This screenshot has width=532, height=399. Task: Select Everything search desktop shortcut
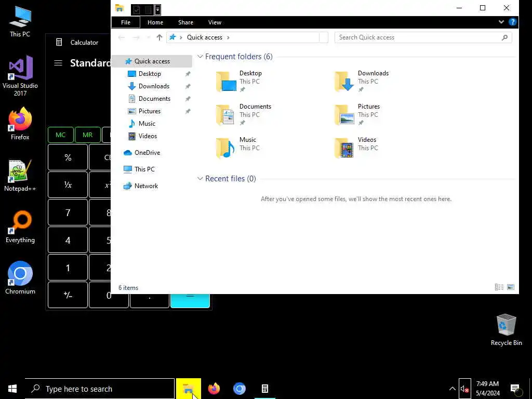click(20, 227)
